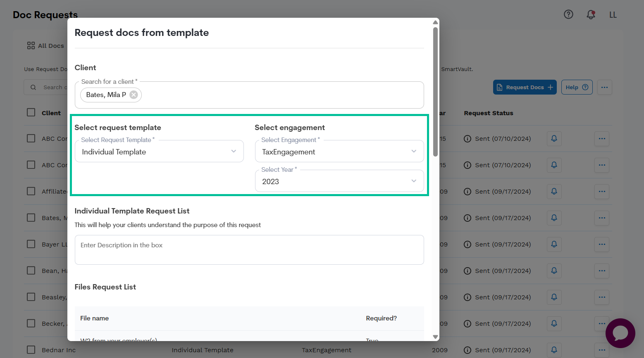Click the search magnifier icon
This screenshot has width=644, height=358.
33,87
